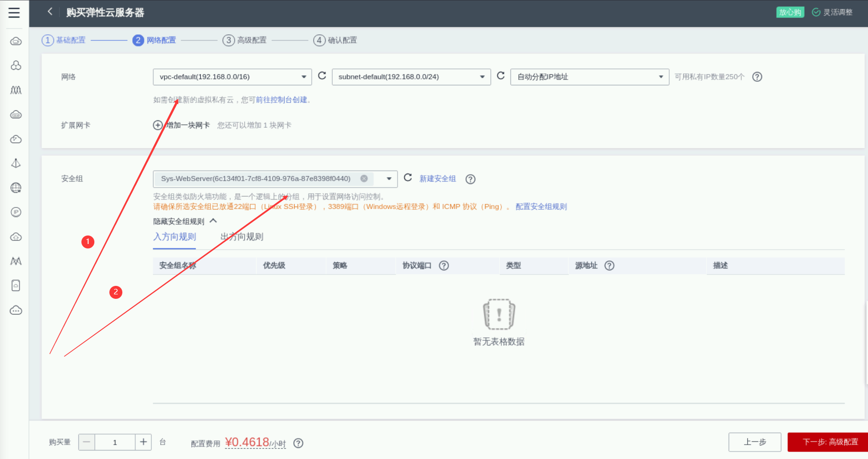Image resolution: width=868 pixels, height=459 pixels.
Task: Open the hamburger navigation menu
Action: (x=14, y=13)
